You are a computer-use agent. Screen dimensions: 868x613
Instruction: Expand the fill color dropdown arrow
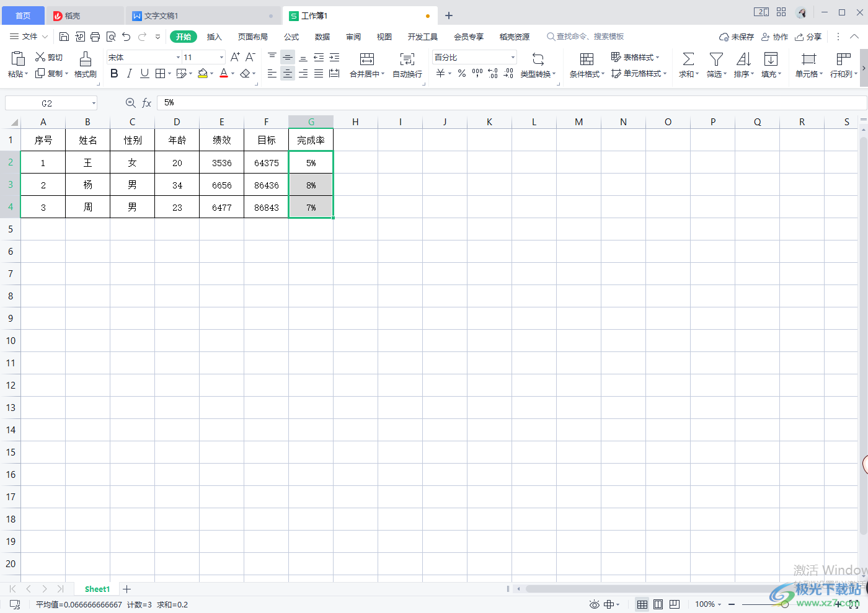pyautogui.click(x=211, y=74)
